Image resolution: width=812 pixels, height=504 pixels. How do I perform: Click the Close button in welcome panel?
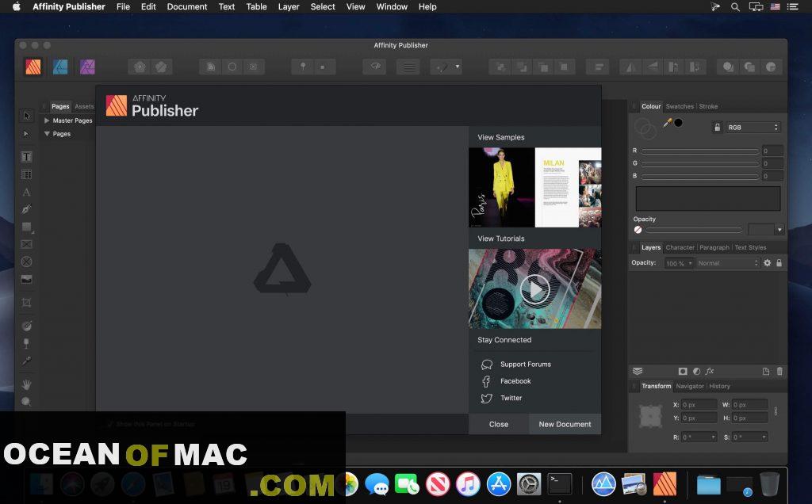click(499, 424)
